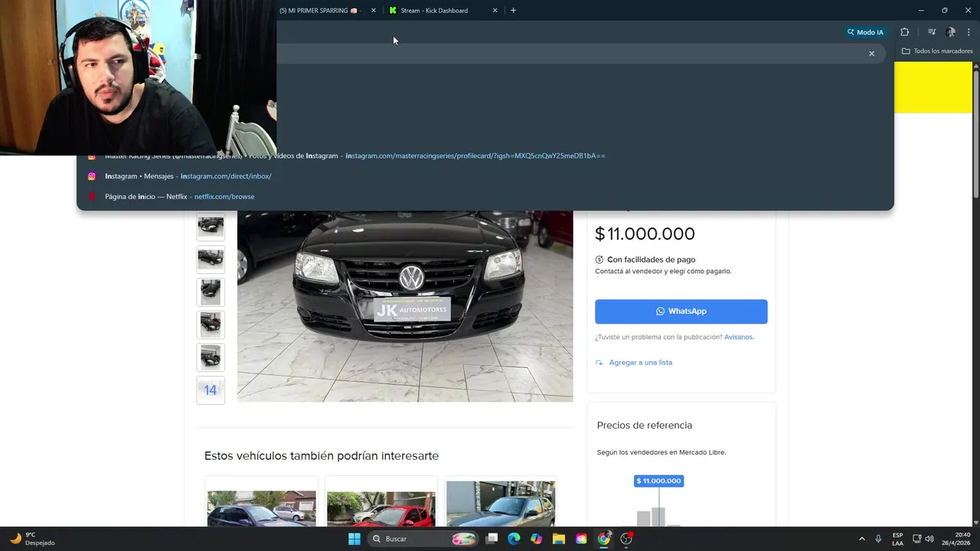980x551 pixels.
Task: Open Google Chrome from taskbar
Action: click(x=603, y=539)
